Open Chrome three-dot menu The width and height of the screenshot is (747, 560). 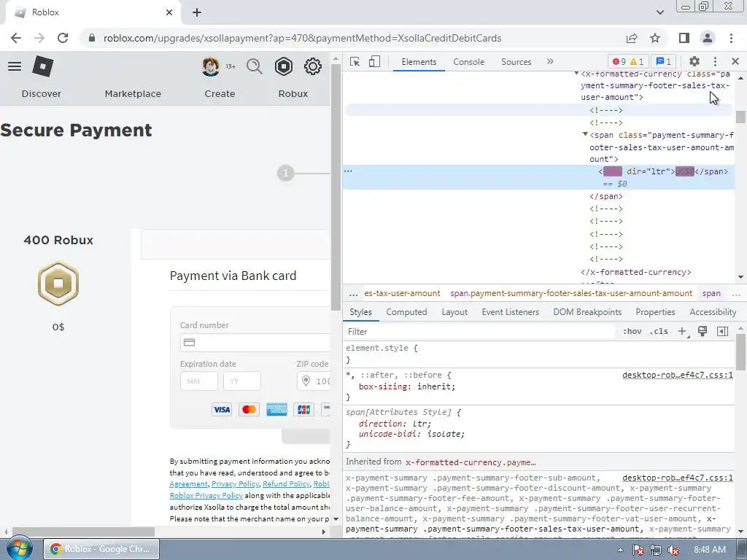(731, 38)
